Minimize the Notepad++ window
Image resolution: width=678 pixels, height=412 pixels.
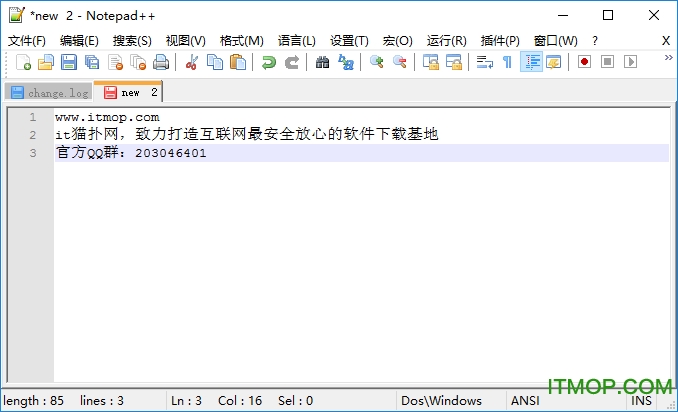[563, 16]
